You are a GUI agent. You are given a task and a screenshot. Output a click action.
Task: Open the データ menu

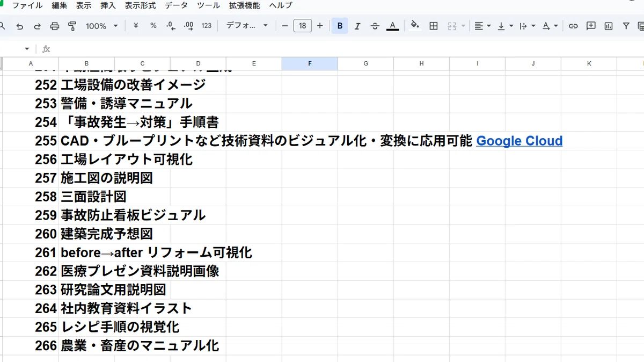[177, 5]
